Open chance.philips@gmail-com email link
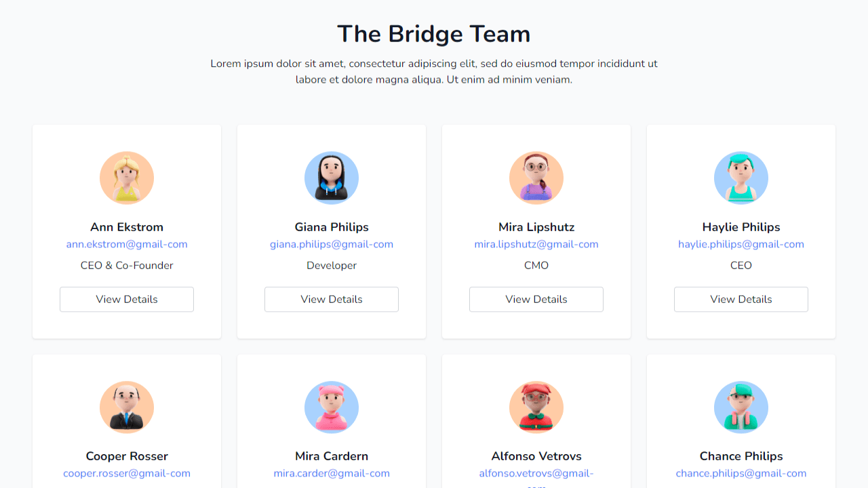The width and height of the screenshot is (868, 488). [x=741, y=473]
